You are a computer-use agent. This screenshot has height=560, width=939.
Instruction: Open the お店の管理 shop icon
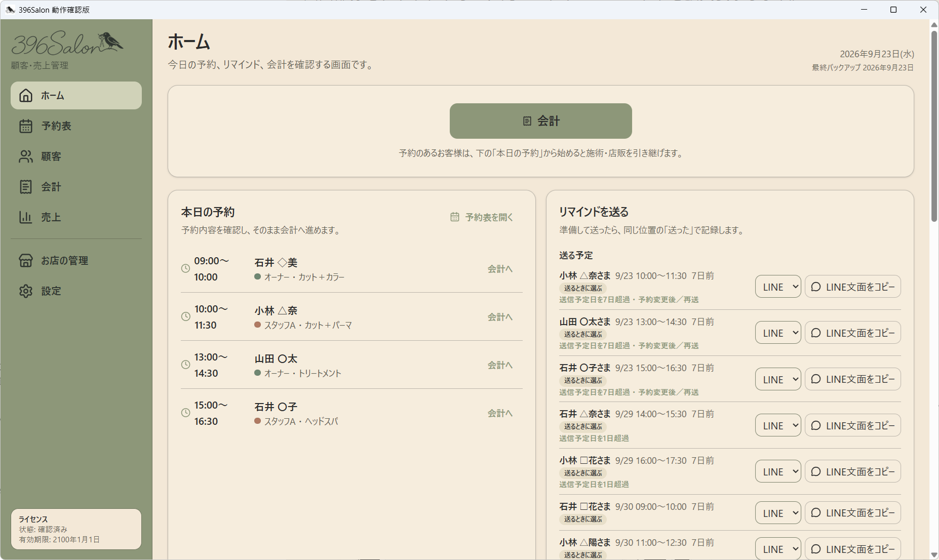coord(26,260)
